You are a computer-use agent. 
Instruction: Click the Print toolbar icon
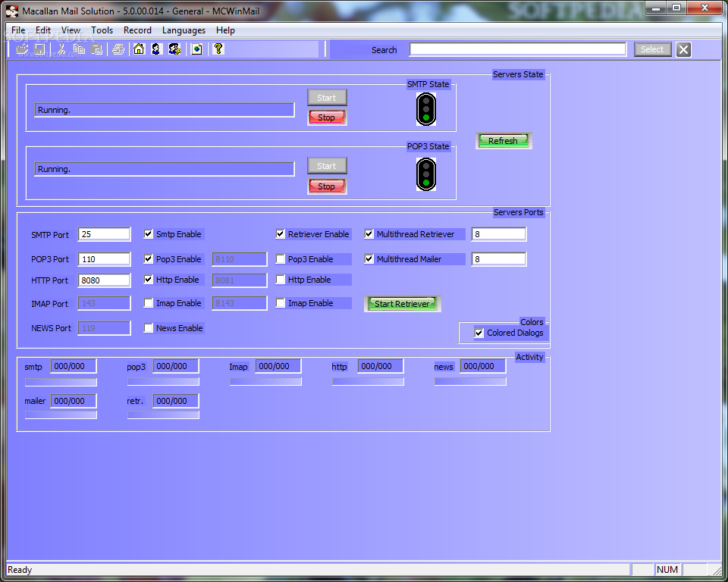pos(118,49)
